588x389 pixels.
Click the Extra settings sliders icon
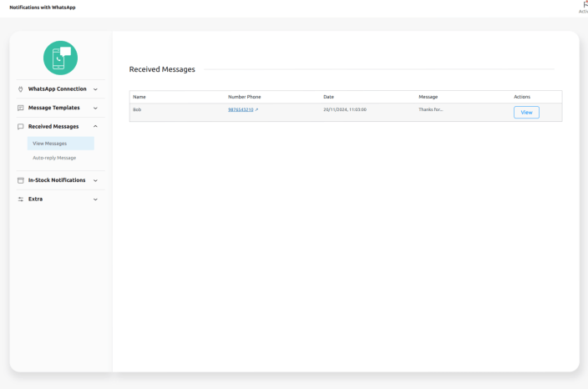[21, 200]
